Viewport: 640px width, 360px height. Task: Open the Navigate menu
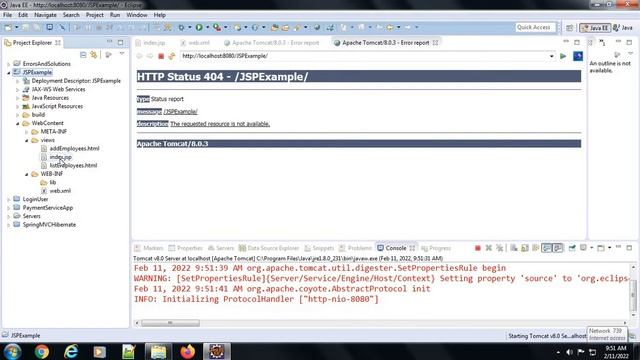45,15
